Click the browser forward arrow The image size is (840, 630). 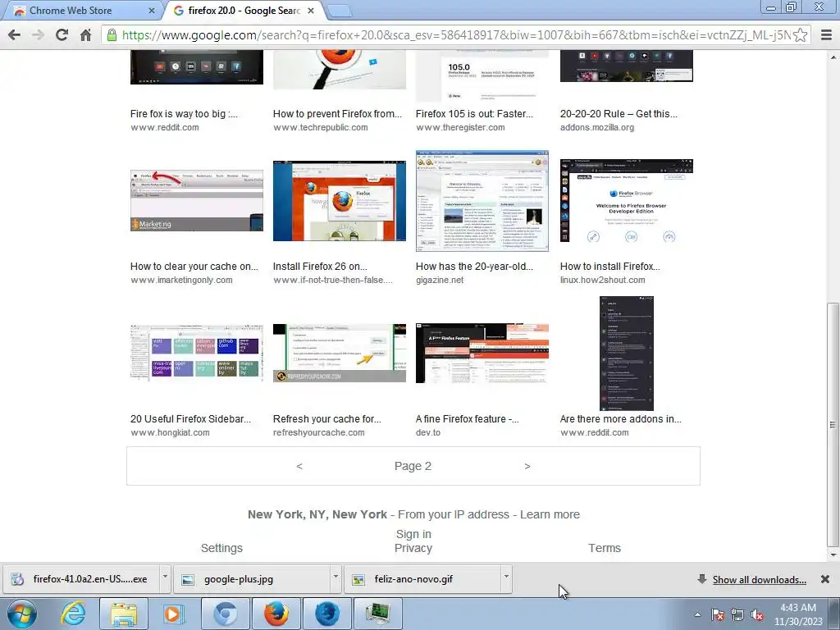point(38,35)
